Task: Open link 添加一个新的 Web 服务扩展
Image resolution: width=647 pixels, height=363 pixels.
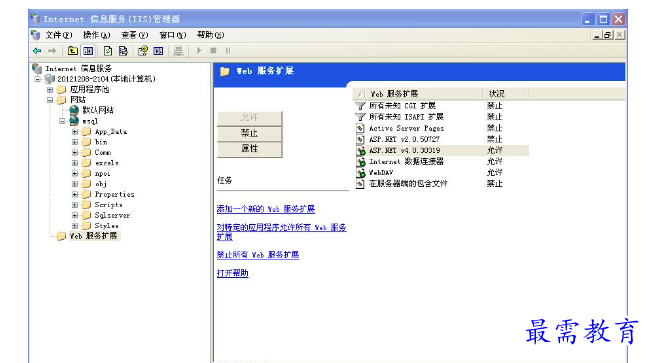Action: [266, 209]
